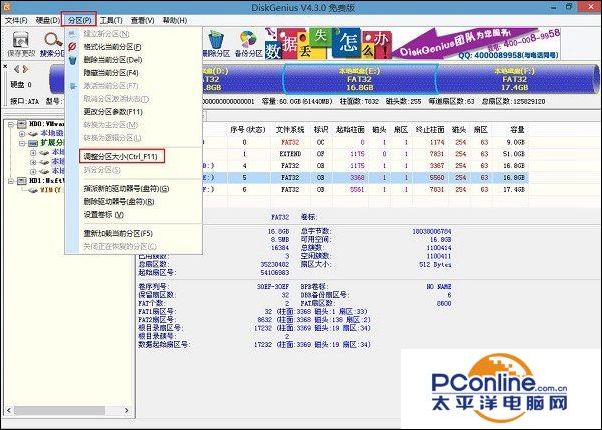
Task: Choose 重新加载当前分区(F5) menu entry
Action: [x=118, y=233]
